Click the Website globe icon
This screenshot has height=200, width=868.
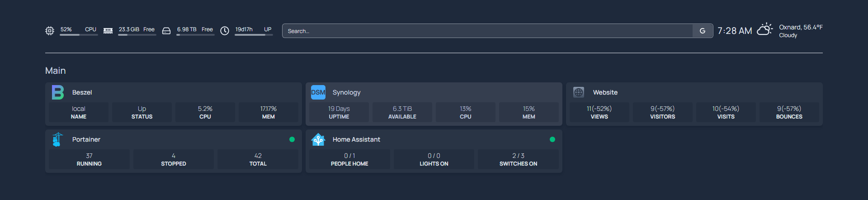[x=579, y=92]
